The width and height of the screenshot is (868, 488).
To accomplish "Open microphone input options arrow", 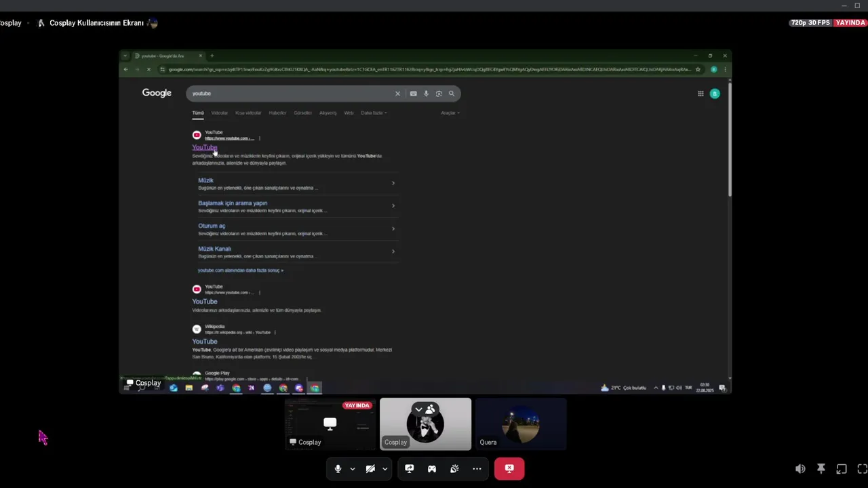I will coord(352,469).
